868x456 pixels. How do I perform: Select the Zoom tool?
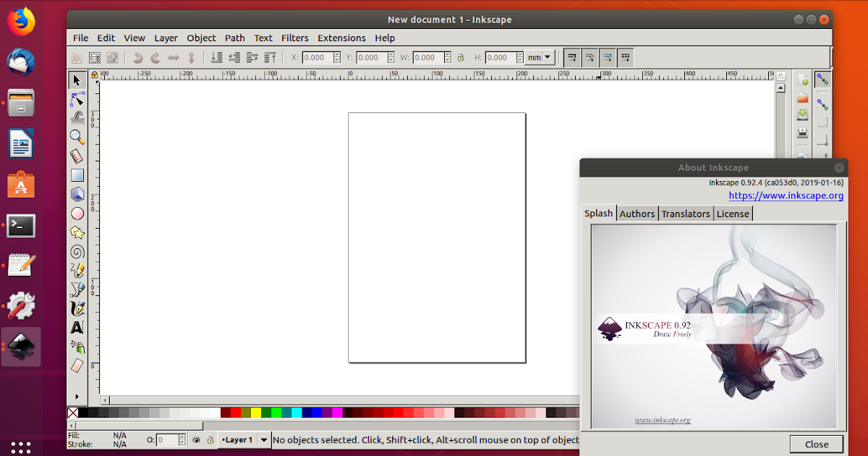click(77, 137)
